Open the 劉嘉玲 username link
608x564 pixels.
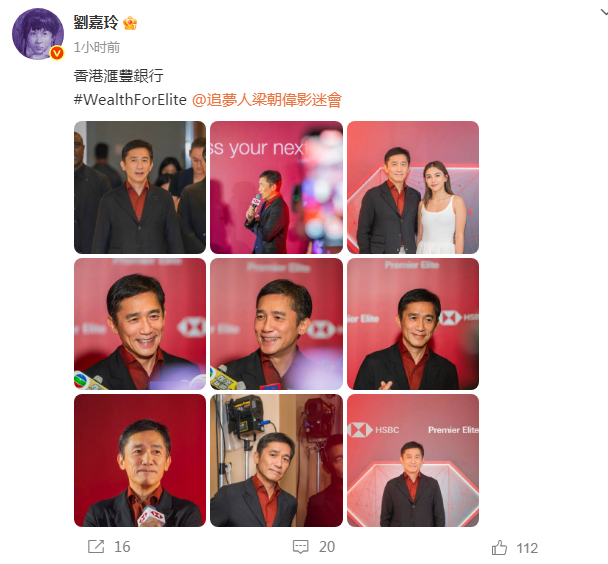(x=96, y=22)
